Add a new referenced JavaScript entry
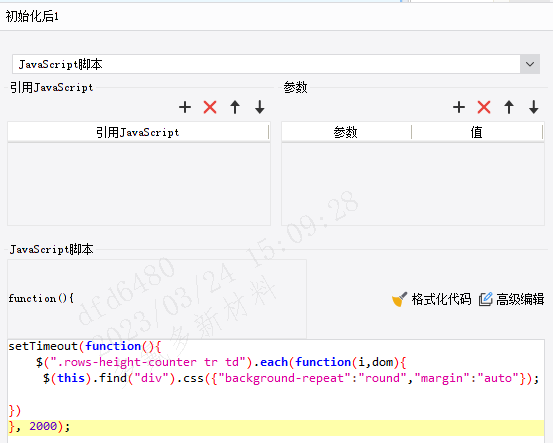The image size is (553, 443). click(185, 107)
